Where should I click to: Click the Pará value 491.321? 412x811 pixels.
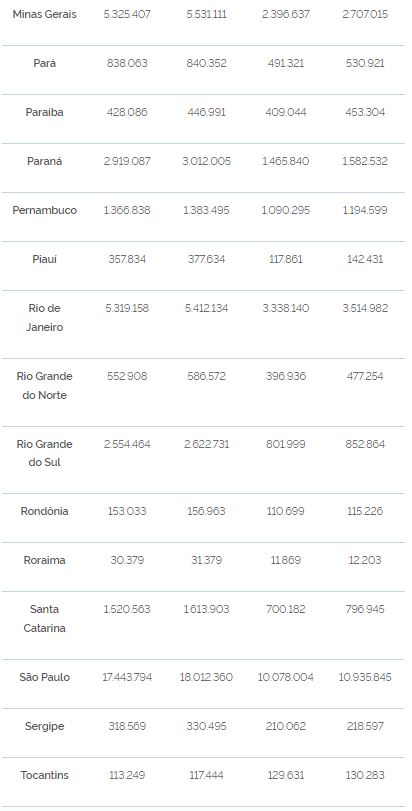[286, 63]
